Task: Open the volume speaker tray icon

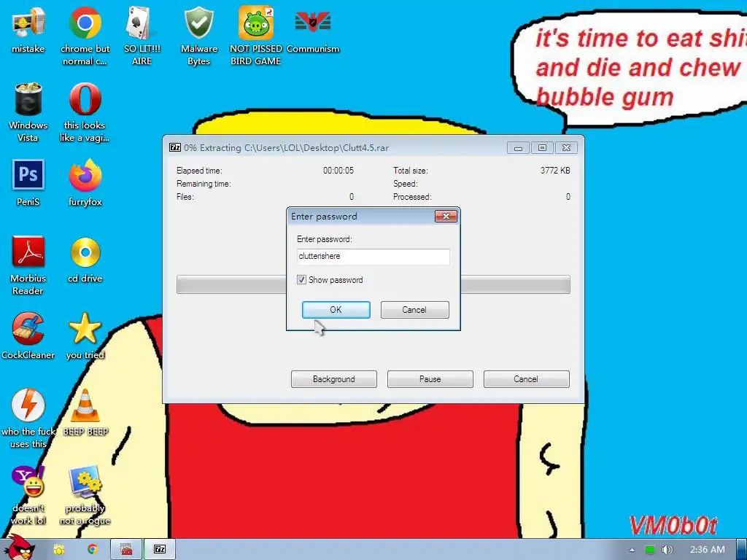Action: click(667, 550)
